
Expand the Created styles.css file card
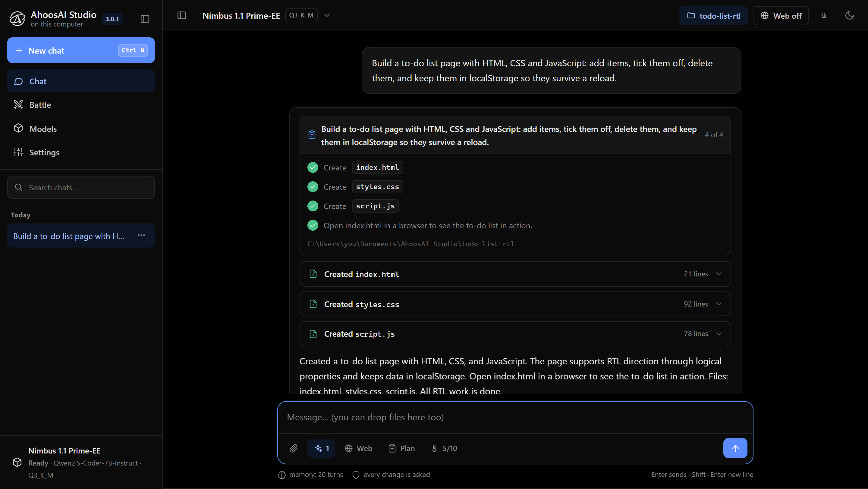pos(515,304)
